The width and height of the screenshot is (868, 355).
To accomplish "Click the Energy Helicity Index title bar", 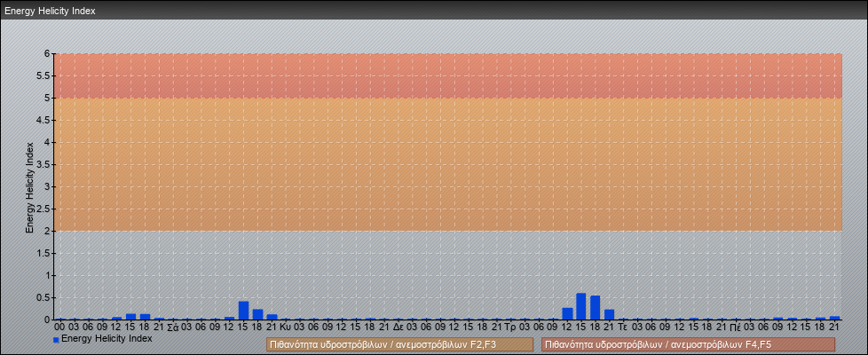I will pyautogui.click(x=434, y=11).
